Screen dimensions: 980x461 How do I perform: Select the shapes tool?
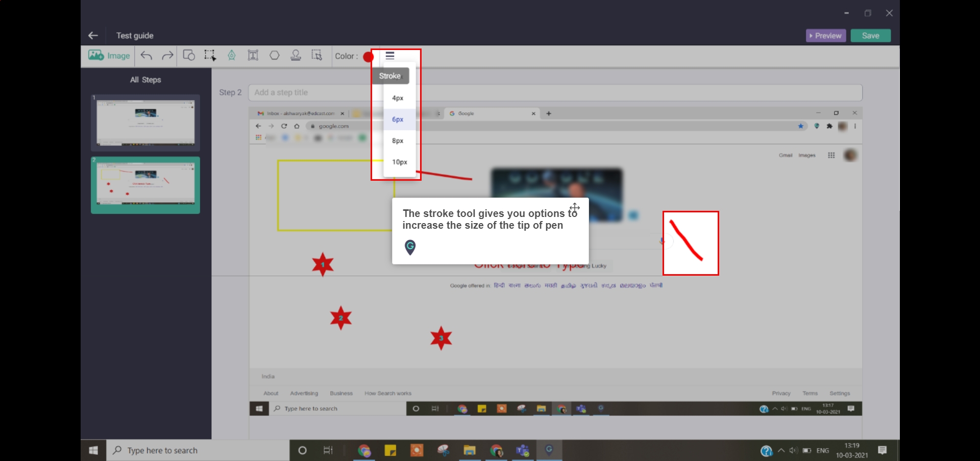(x=189, y=55)
